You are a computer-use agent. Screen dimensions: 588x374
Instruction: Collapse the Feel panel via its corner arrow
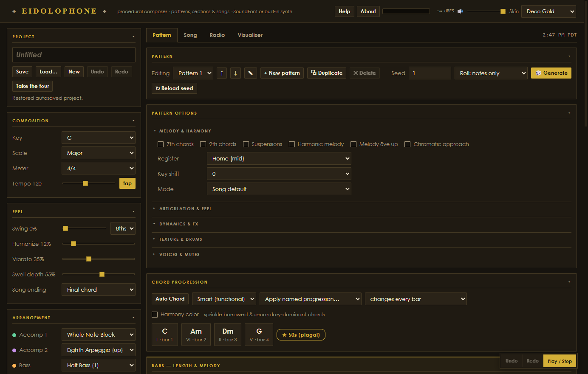click(x=133, y=211)
